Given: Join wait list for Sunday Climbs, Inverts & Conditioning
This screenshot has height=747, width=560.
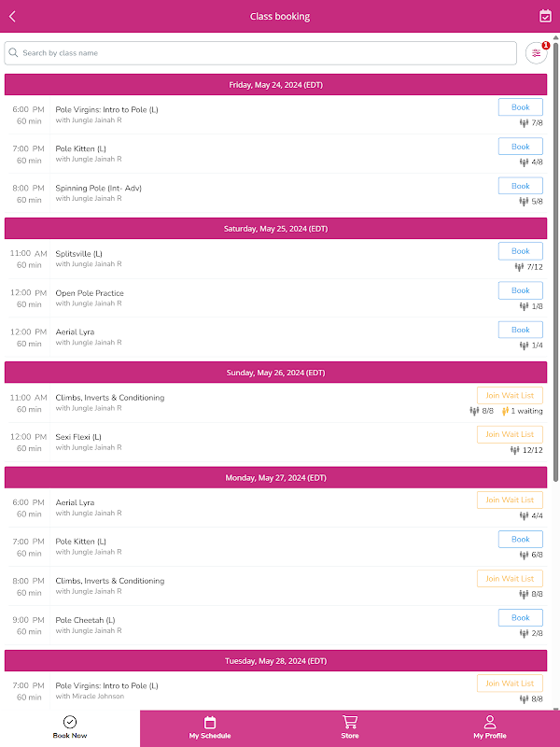Looking at the screenshot, I should pyautogui.click(x=510, y=395).
